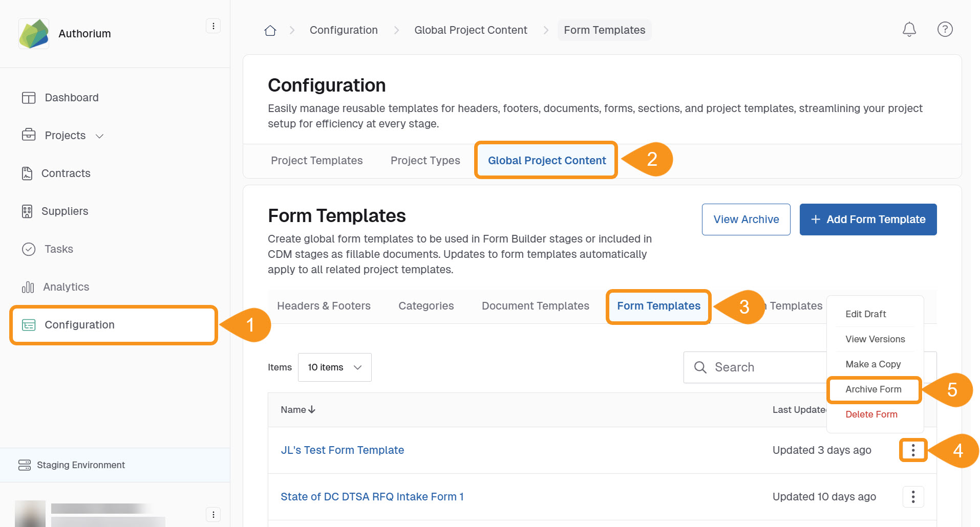Screen dimensions: 980x527
Task: Open options for State of DC DTSA form
Action: point(913,497)
